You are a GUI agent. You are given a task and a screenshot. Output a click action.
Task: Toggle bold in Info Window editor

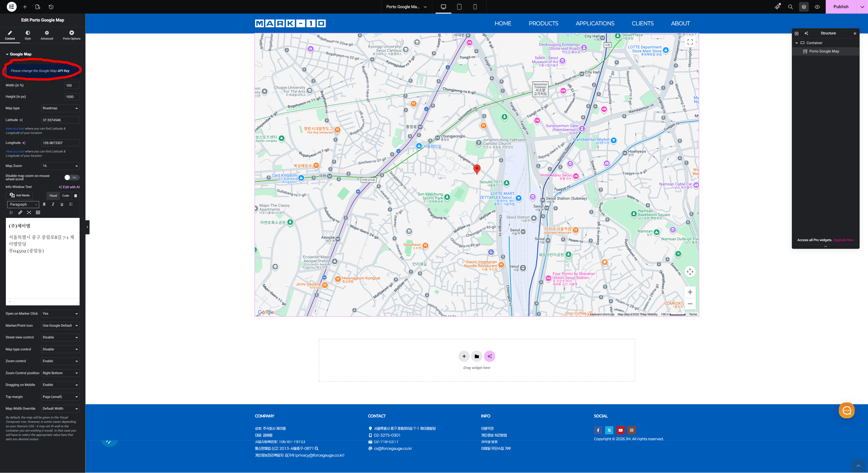pyautogui.click(x=44, y=204)
